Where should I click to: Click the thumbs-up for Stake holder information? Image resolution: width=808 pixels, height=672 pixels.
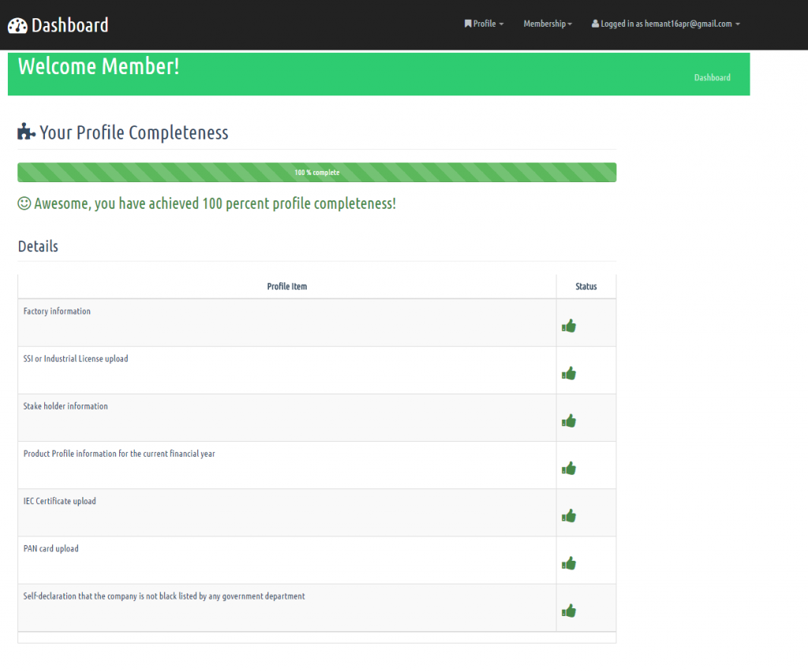[569, 420]
